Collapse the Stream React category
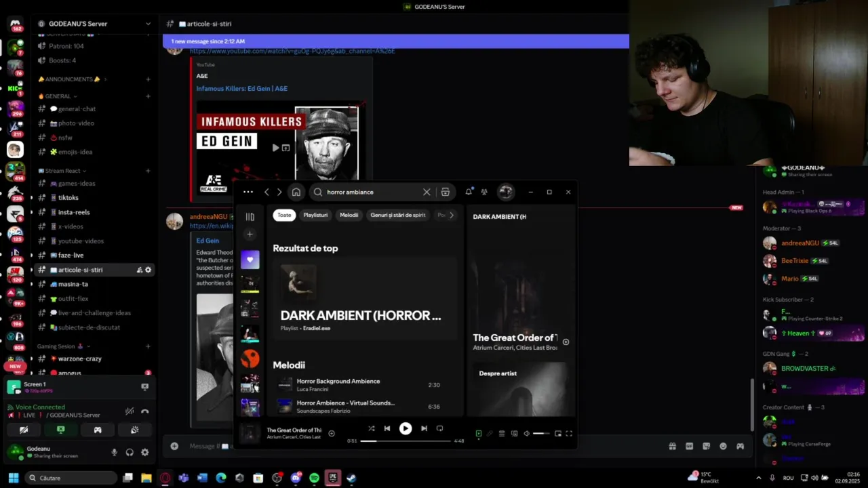868x488 pixels. point(62,171)
